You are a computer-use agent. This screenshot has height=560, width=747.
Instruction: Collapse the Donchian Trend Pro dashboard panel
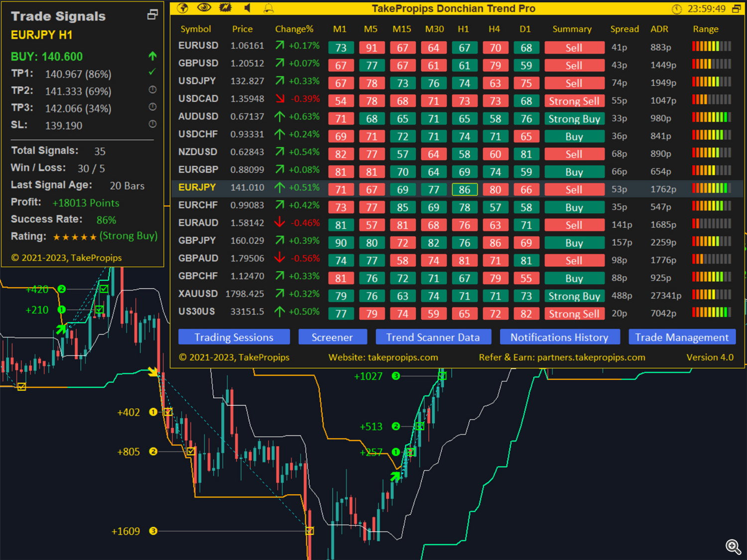click(736, 9)
